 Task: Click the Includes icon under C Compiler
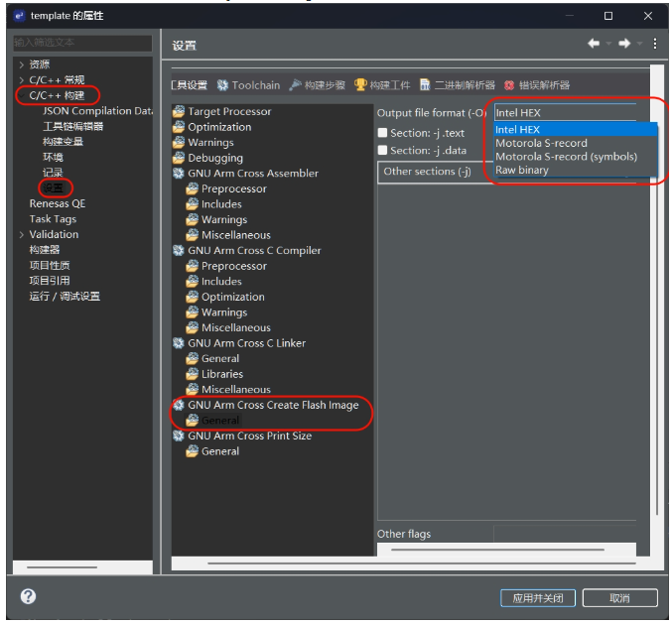click(x=192, y=282)
